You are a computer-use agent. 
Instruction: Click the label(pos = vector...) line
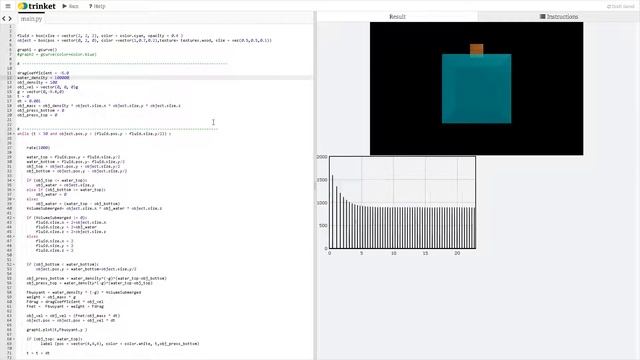tap(120, 344)
